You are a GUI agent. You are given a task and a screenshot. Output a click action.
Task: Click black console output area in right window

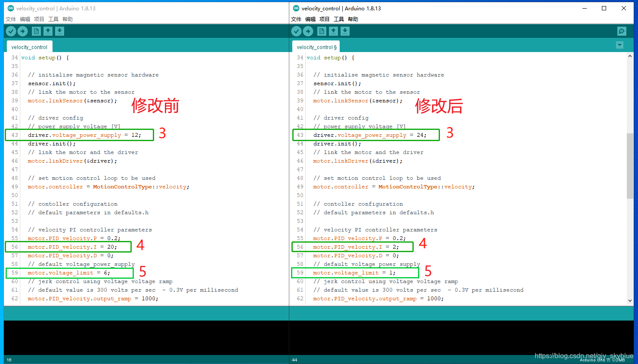click(461, 338)
